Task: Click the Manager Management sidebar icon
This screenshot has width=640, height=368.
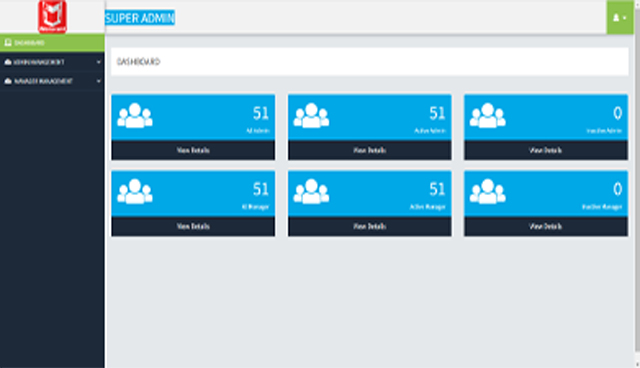Action: 8,81
